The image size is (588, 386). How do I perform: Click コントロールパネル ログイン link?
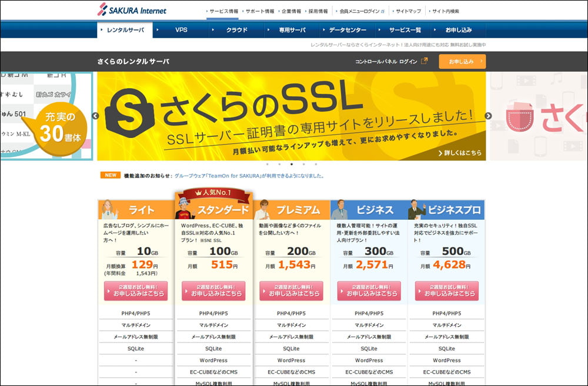[x=386, y=62]
